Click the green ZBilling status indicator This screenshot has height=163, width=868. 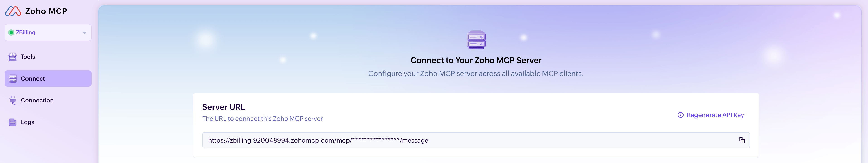(x=11, y=32)
